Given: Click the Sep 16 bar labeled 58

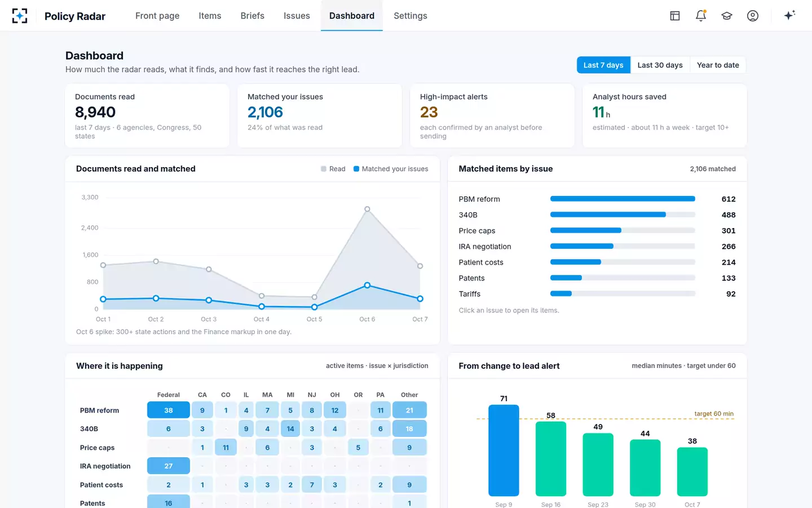Looking at the screenshot, I should (x=551, y=459).
